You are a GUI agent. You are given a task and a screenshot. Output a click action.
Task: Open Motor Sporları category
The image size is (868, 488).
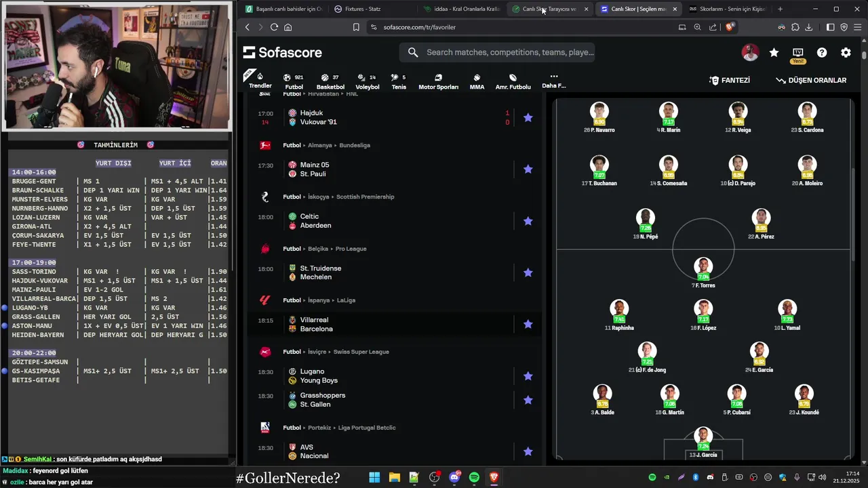point(438,81)
